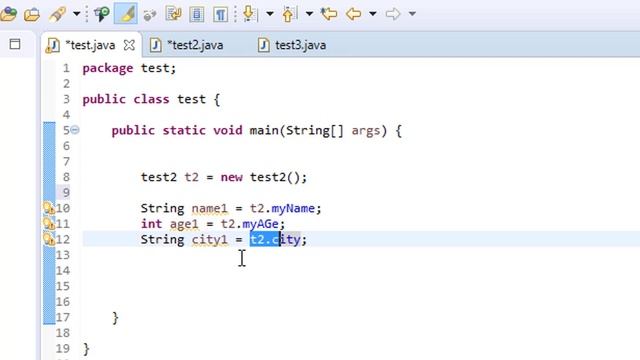640x360 pixels.
Task: Click the 'package' keyword on line 1
Action: pos(108,69)
